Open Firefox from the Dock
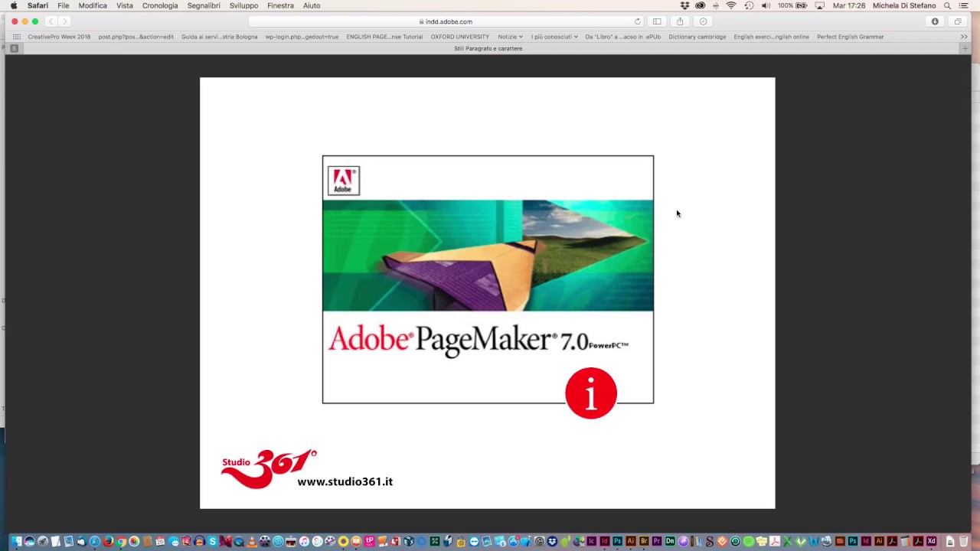This screenshot has height=551, width=980. coord(108,541)
